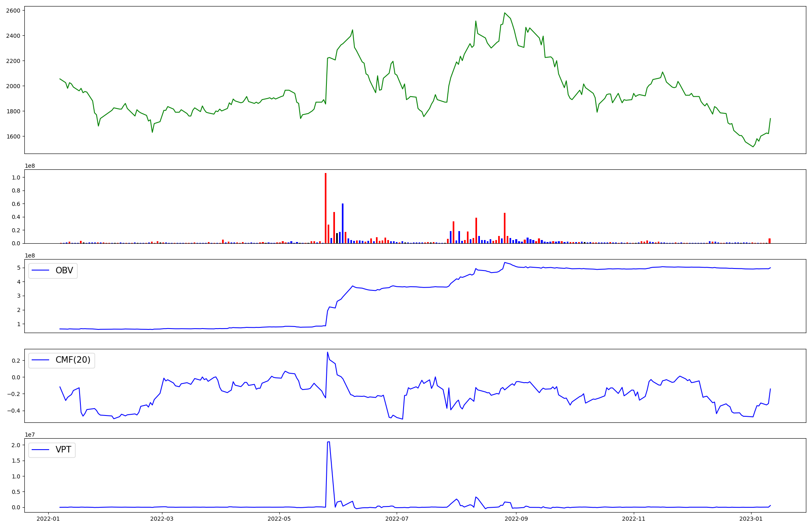The height and width of the screenshot is (528, 812).
Task: Click the -0.4 tick on CMF axis
Action: [x=13, y=411]
